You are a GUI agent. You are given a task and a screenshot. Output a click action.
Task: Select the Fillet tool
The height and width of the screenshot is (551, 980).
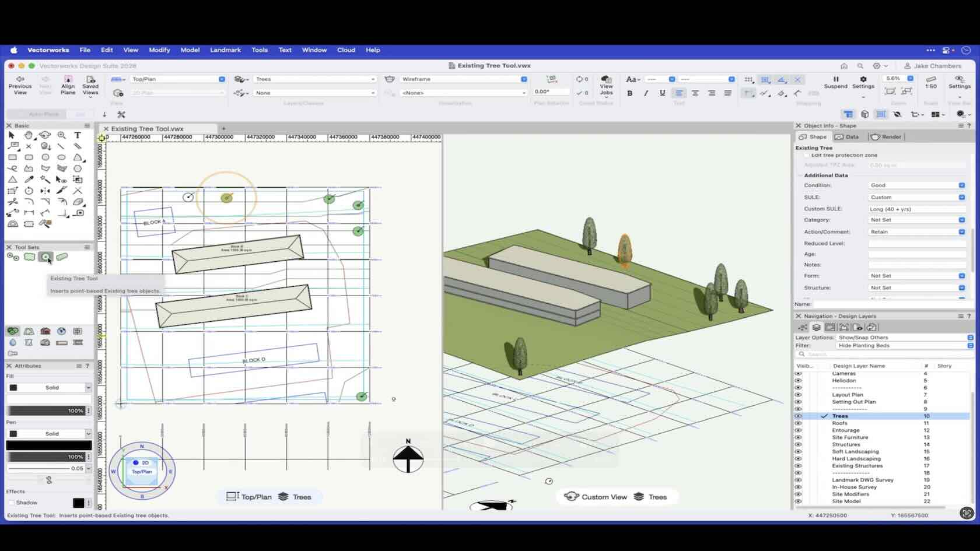coord(29,202)
